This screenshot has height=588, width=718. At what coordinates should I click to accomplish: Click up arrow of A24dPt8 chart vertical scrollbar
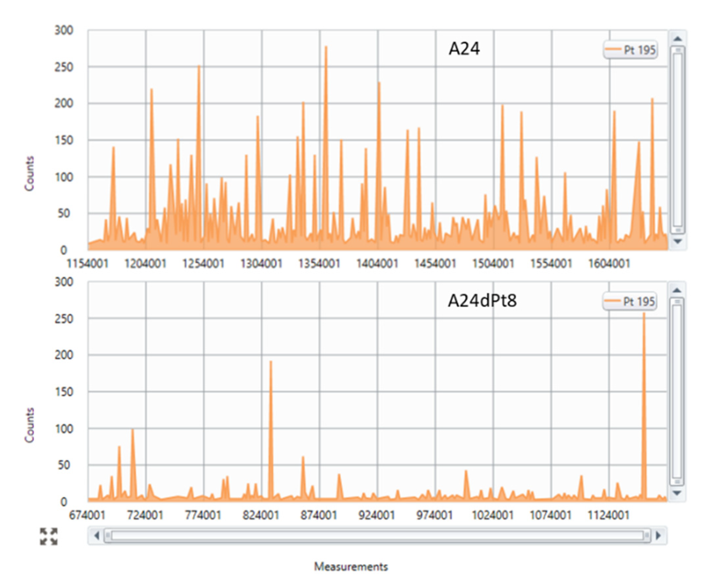677,290
